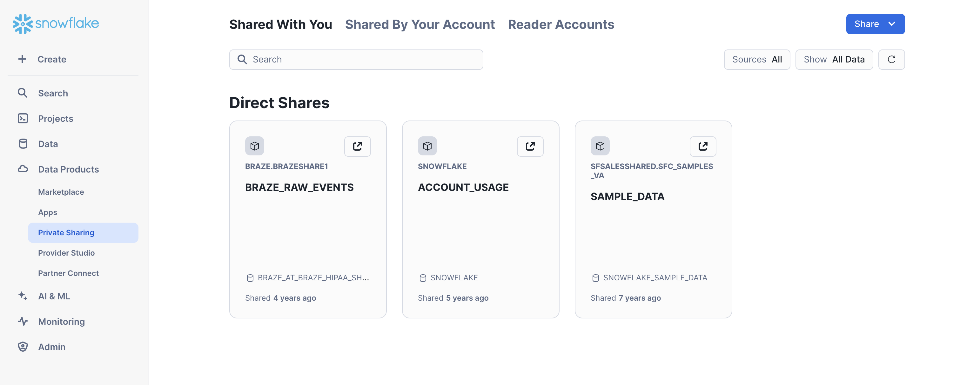Expand the Share dropdown button
Image resolution: width=980 pixels, height=385 pixels.
(x=894, y=24)
